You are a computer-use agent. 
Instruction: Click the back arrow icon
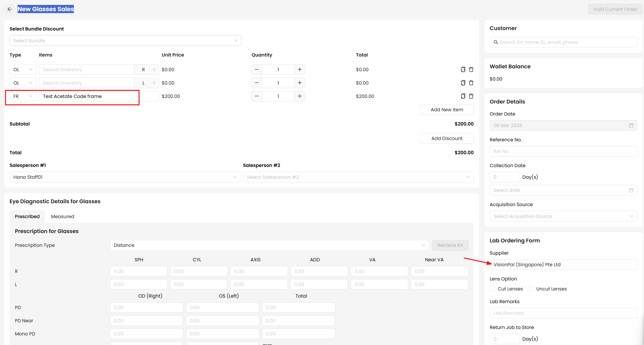10,9
